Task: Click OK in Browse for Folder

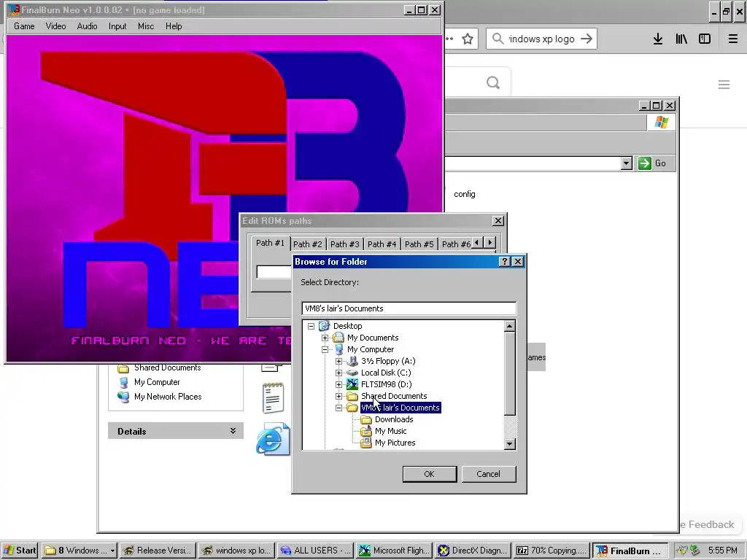Action: 429,474
